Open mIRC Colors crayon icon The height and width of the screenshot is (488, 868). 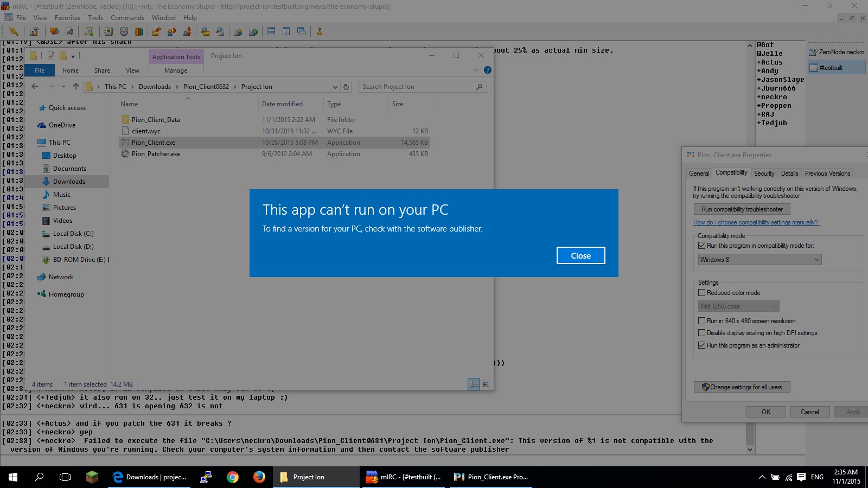[x=139, y=31]
